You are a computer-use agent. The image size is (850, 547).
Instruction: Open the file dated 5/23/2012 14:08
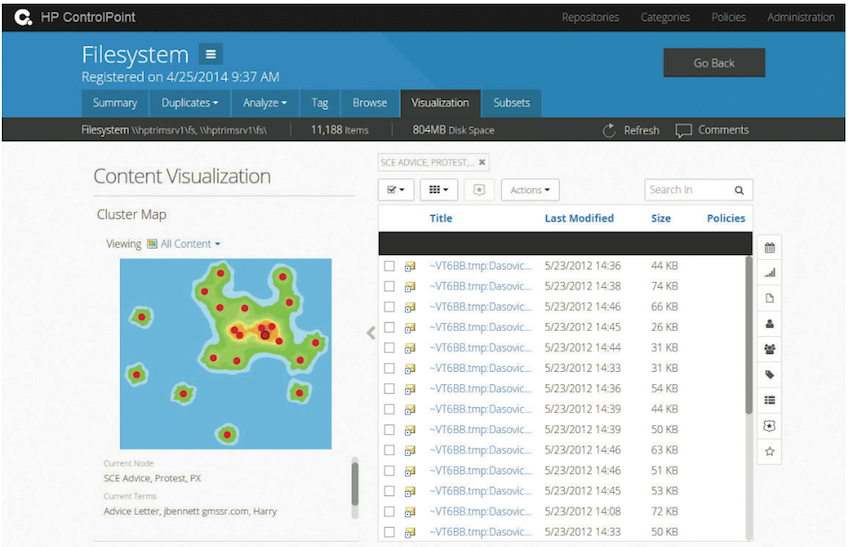pyautogui.click(x=481, y=511)
